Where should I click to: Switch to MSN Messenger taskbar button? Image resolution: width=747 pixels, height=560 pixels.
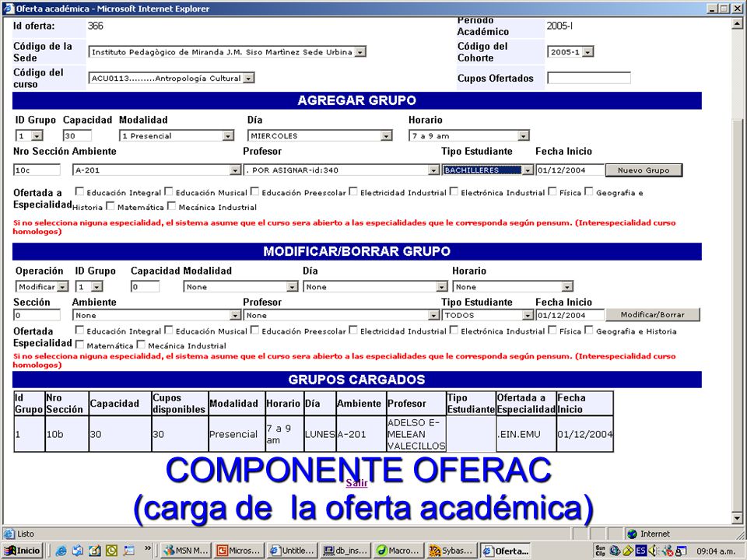(186, 551)
